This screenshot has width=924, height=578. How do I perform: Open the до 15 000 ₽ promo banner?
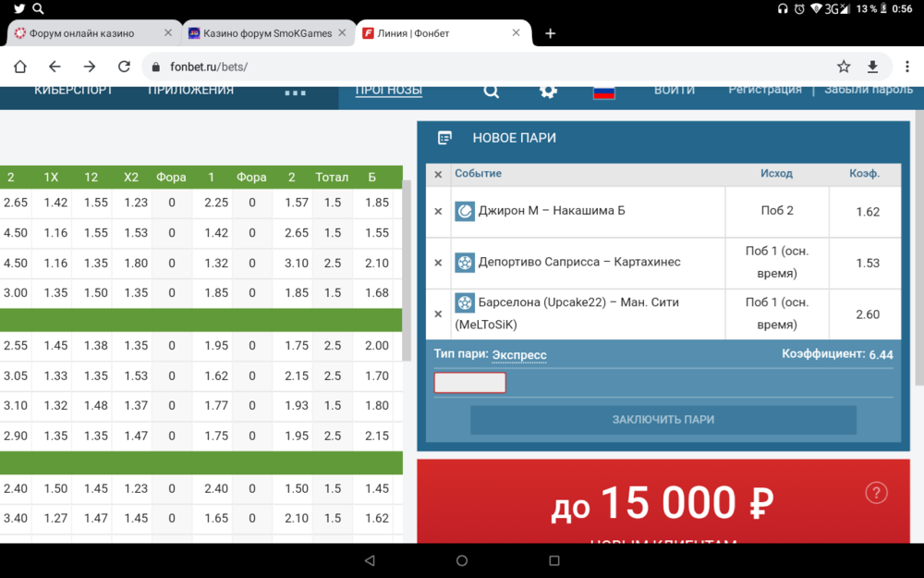tap(663, 501)
